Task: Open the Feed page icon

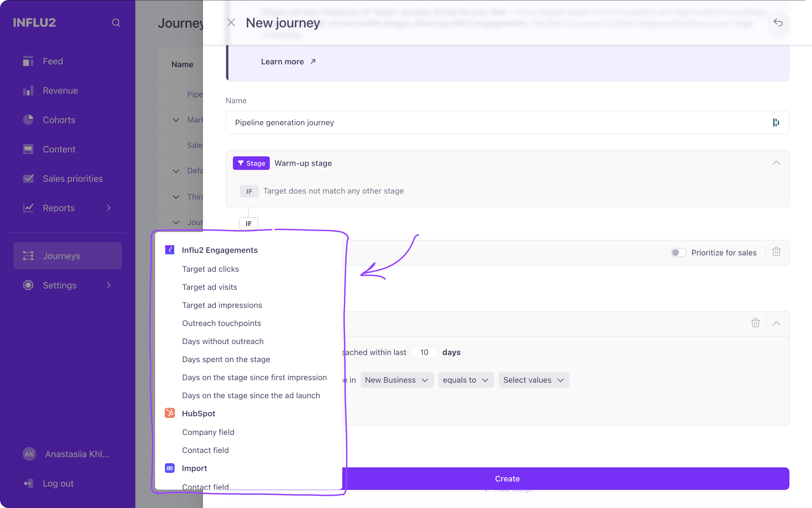Action: (x=28, y=61)
